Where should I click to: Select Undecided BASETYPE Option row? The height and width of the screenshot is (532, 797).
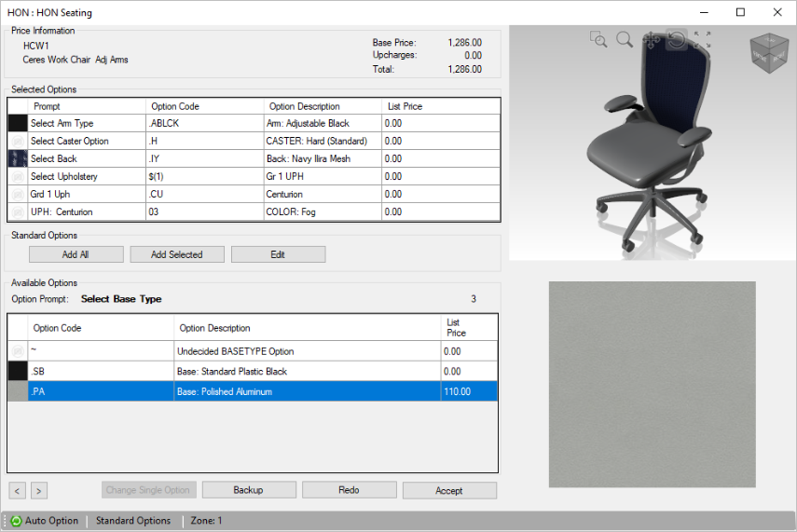pyautogui.click(x=253, y=351)
